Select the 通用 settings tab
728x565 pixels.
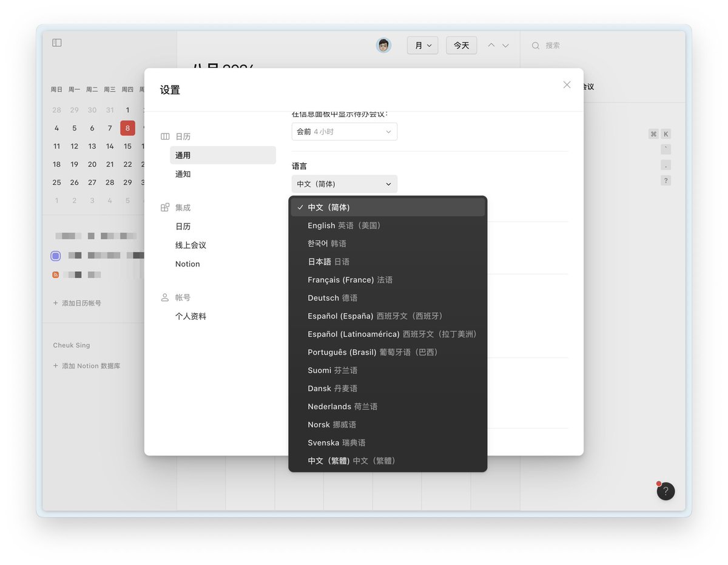223,155
